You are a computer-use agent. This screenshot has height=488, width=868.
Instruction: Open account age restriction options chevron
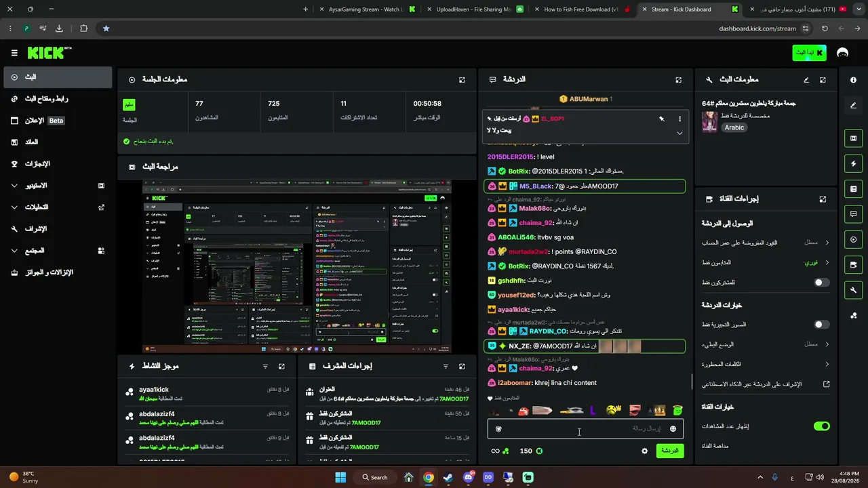pyautogui.click(x=827, y=243)
